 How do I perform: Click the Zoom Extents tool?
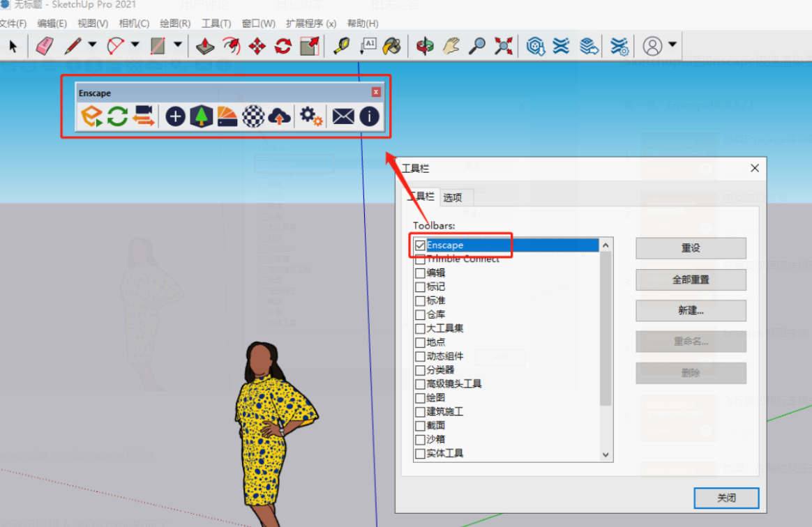coord(503,47)
